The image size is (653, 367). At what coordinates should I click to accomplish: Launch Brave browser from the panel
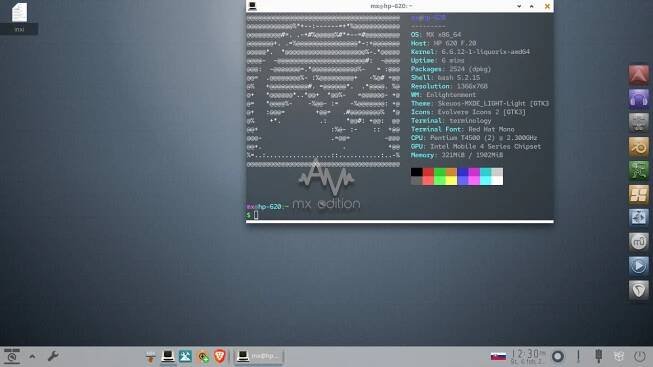click(x=220, y=356)
